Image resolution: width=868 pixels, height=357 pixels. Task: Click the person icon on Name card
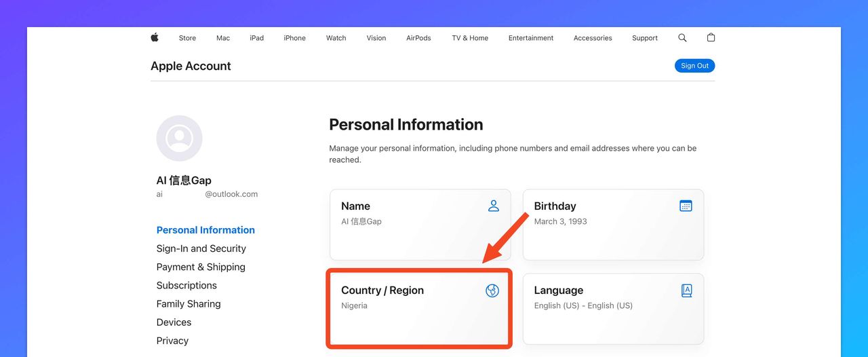click(x=494, y=206)
